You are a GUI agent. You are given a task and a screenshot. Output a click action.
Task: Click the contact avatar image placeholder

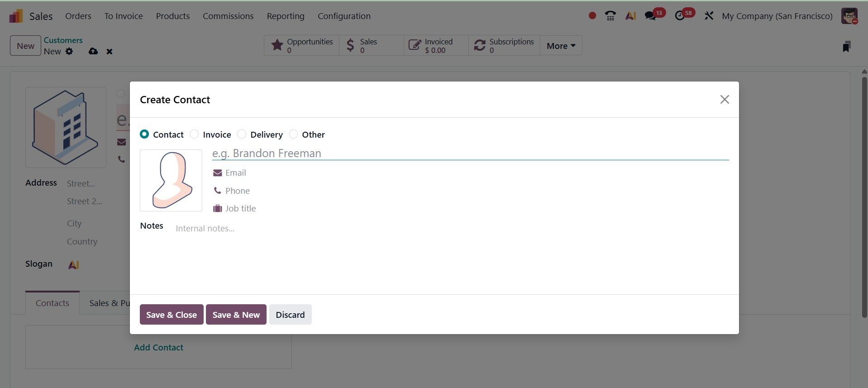point(171,180)
